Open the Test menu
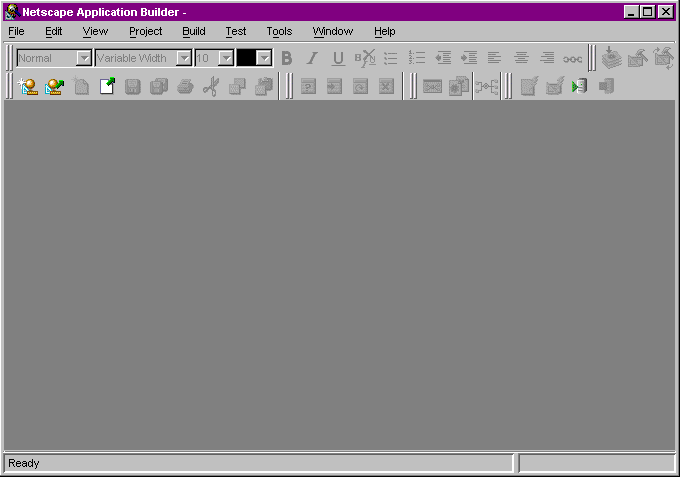The image size is (680, 477). (235, 32)
